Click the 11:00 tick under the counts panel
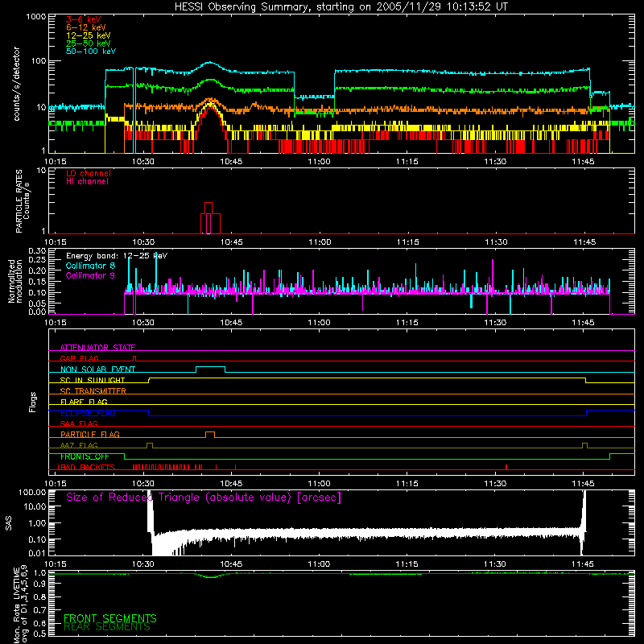The image size is (644, 644). 319,162
